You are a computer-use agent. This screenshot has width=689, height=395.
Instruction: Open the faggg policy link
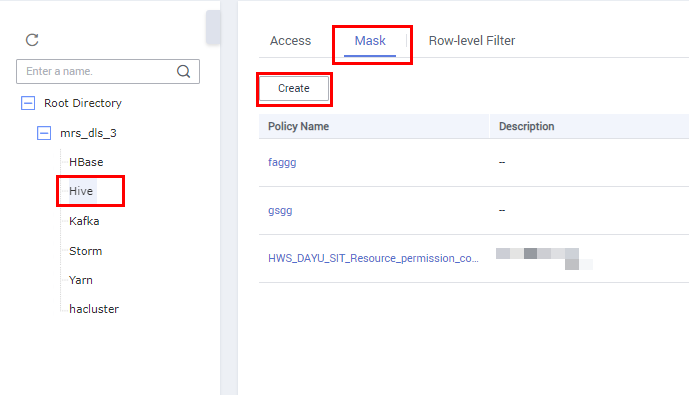(x=282, y=163)
